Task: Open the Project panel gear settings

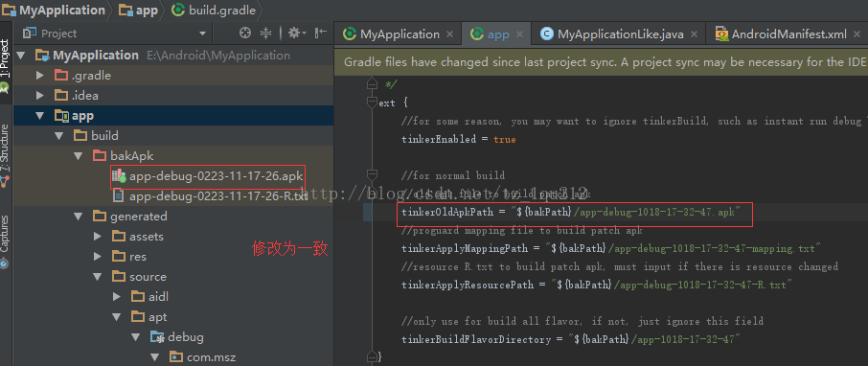Action: [297, 34]
